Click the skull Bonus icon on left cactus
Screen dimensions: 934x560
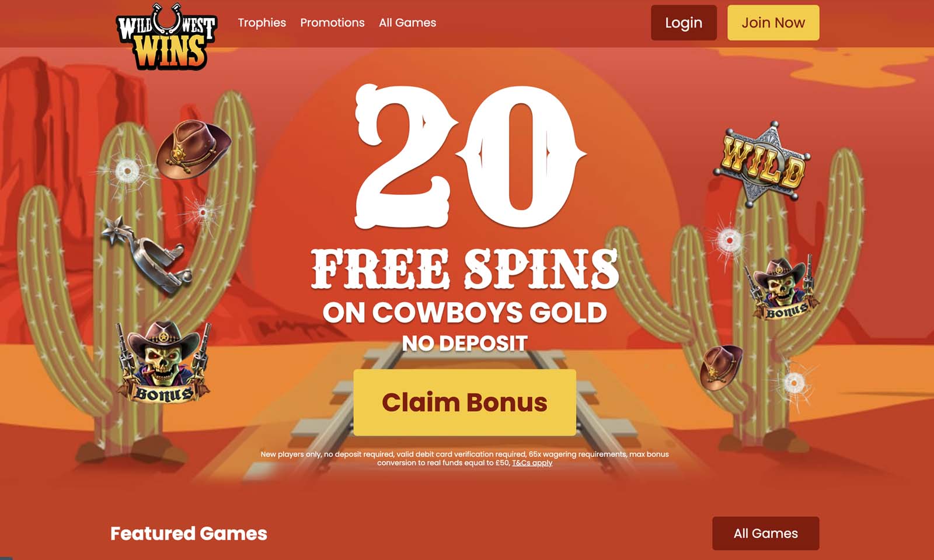click(164, 362)
